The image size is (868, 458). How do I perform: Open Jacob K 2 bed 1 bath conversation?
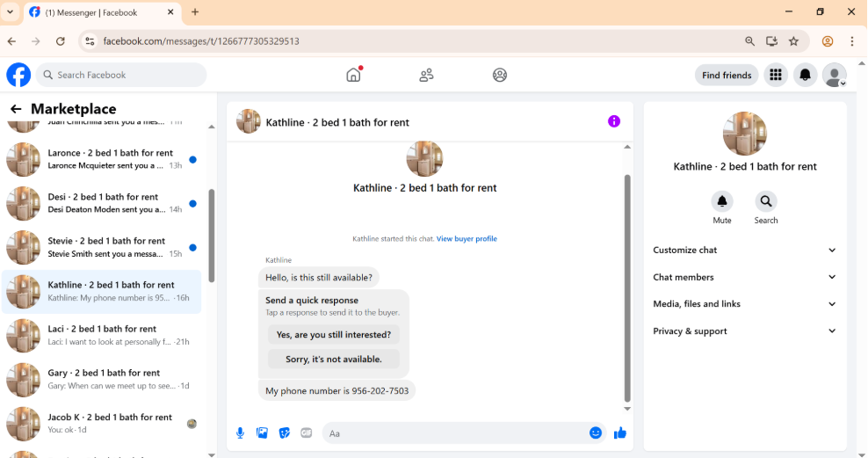[x=102, y=424]
